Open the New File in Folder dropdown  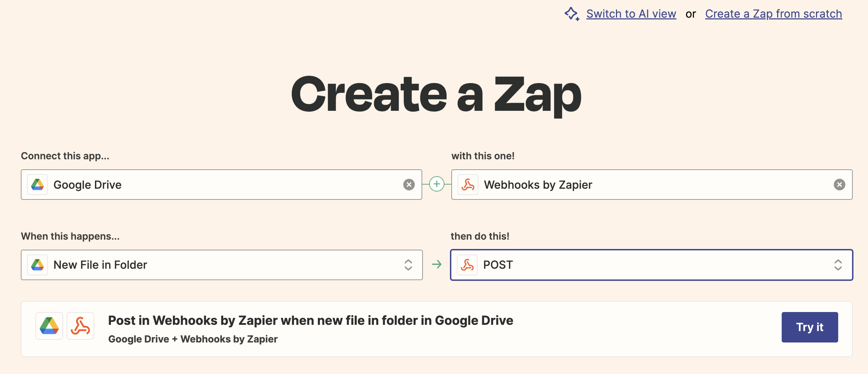(x=222, y=265)
